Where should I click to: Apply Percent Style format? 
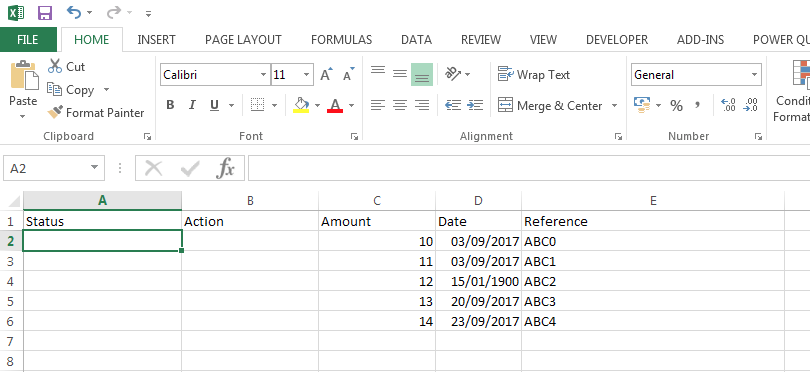pyautogui.click(x=676, y=105)
